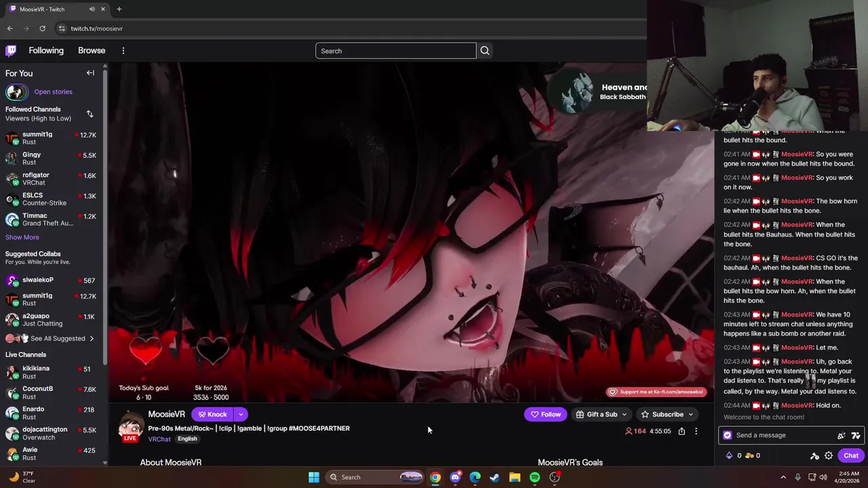The height and width of the screenshot is (488, 868).
Task: Click the MoosieVR channel name heading
Action: 167,414
